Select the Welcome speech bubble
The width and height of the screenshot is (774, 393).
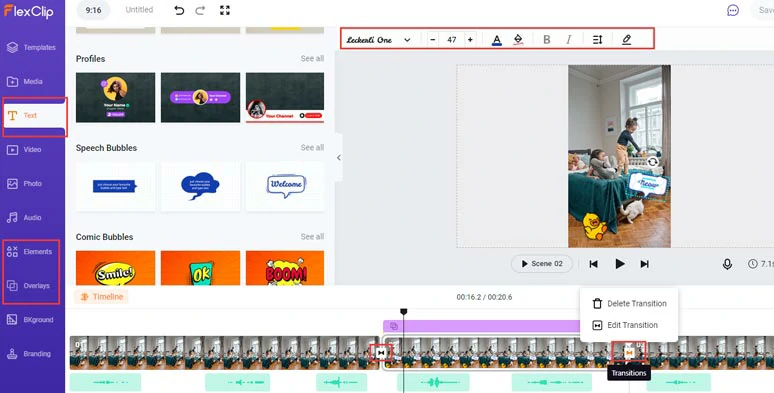click(285, 187)
